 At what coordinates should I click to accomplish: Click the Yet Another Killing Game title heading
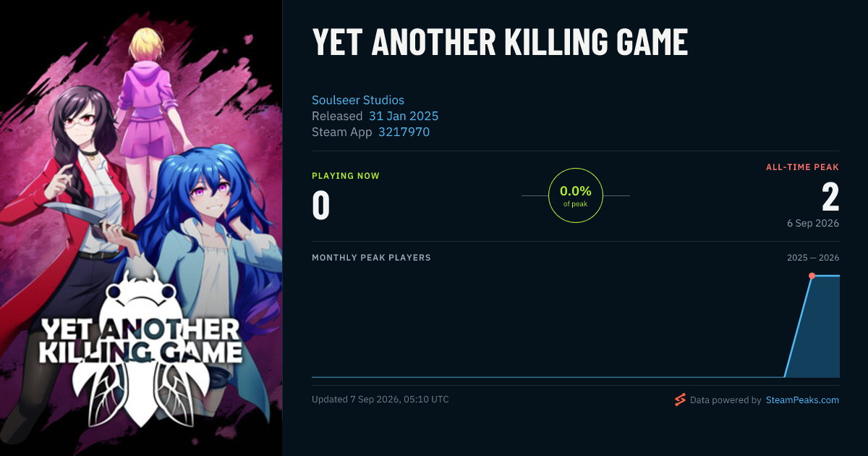coord(500,42)
